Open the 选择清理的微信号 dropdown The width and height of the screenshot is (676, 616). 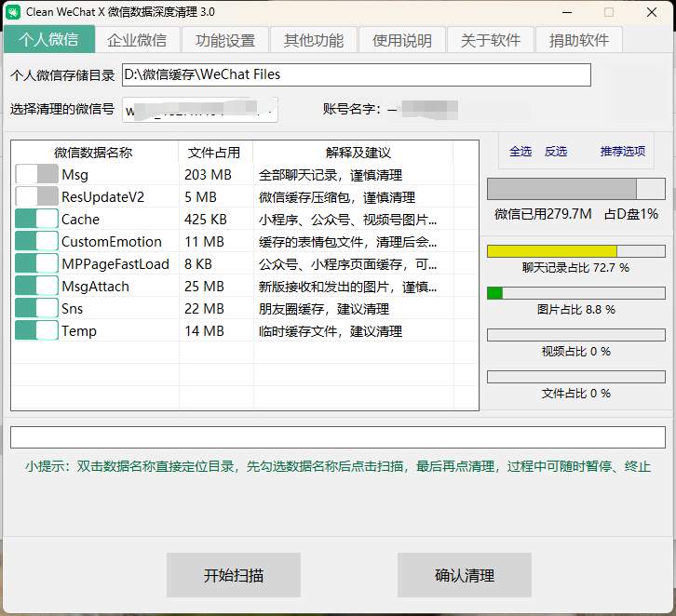[x=200, y=110]
